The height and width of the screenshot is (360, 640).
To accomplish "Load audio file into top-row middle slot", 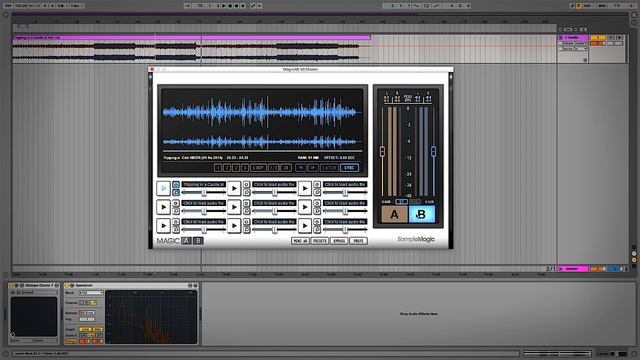I will click(274, 184).
